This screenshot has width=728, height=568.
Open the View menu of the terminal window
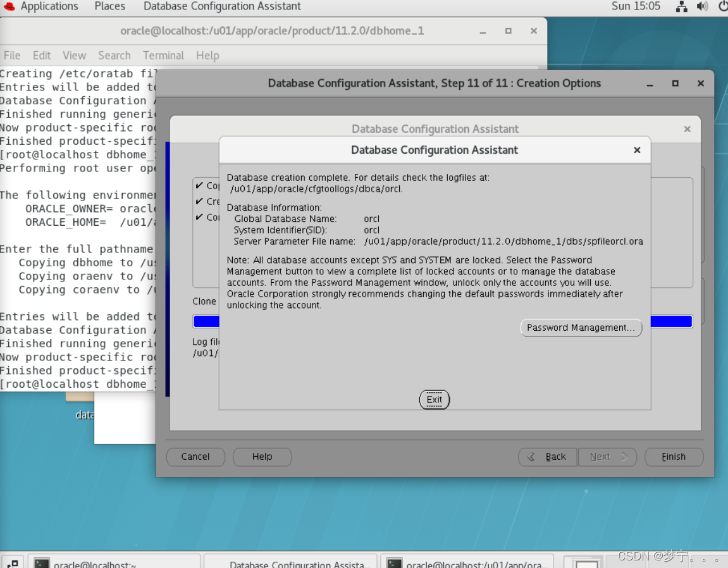click(x=74, y=56)
